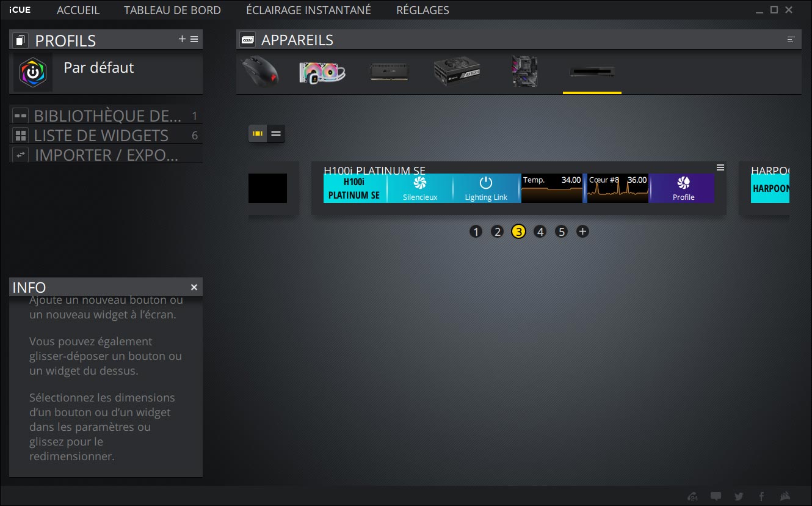Click the purple Profile button
Viewport: 812px width, 506px height.
(683, 188)
